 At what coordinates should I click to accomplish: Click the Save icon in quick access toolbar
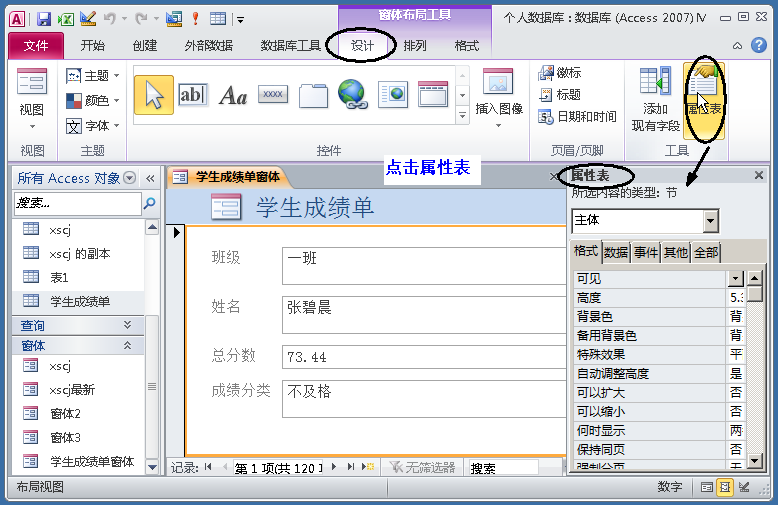(x=44, y=19)
